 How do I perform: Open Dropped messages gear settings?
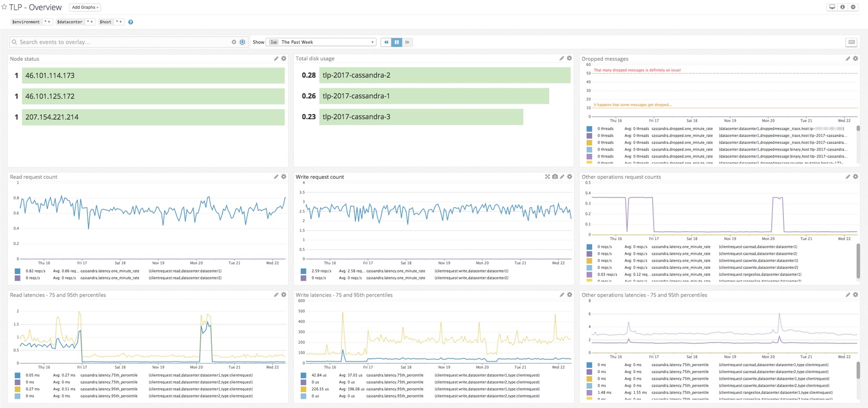tap(855, 59)
